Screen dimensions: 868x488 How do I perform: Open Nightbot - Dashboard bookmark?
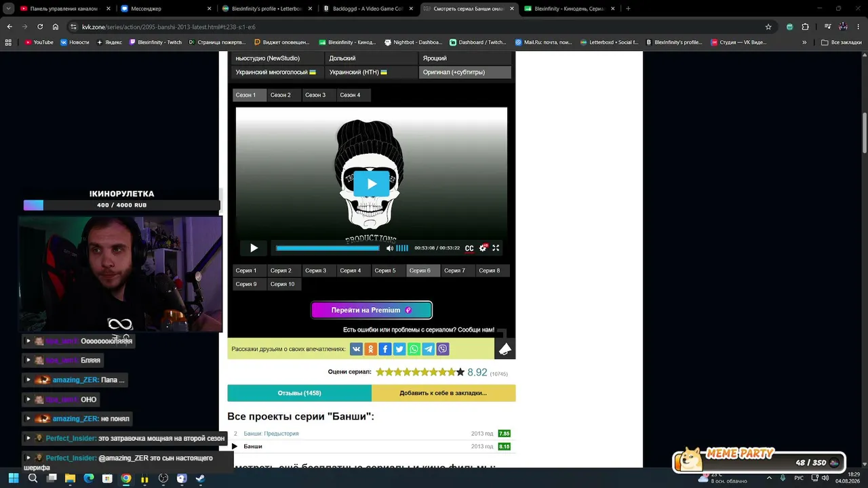coord(413,42)
